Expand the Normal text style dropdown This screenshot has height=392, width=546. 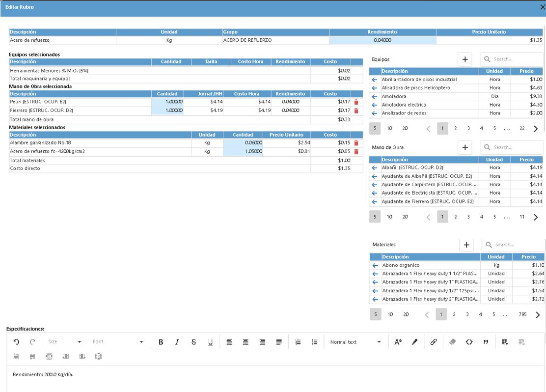click(355, 342)
